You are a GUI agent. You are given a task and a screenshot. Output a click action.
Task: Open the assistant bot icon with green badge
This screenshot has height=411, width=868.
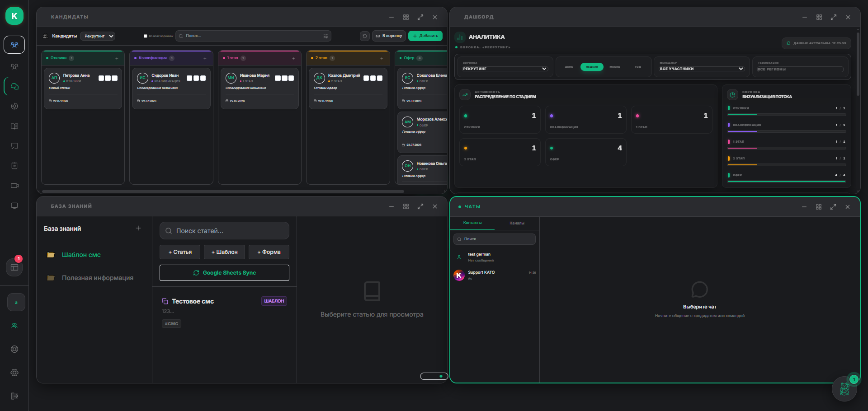[844, 388]
